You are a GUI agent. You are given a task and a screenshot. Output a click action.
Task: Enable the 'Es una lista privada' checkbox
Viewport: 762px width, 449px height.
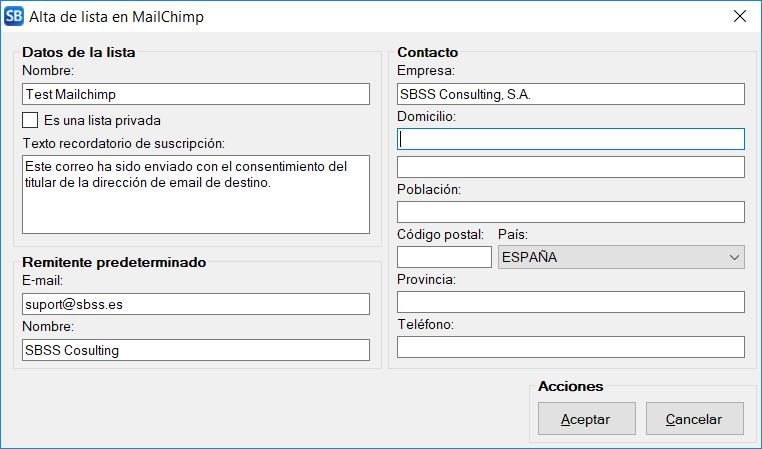(x=30, y=120)
